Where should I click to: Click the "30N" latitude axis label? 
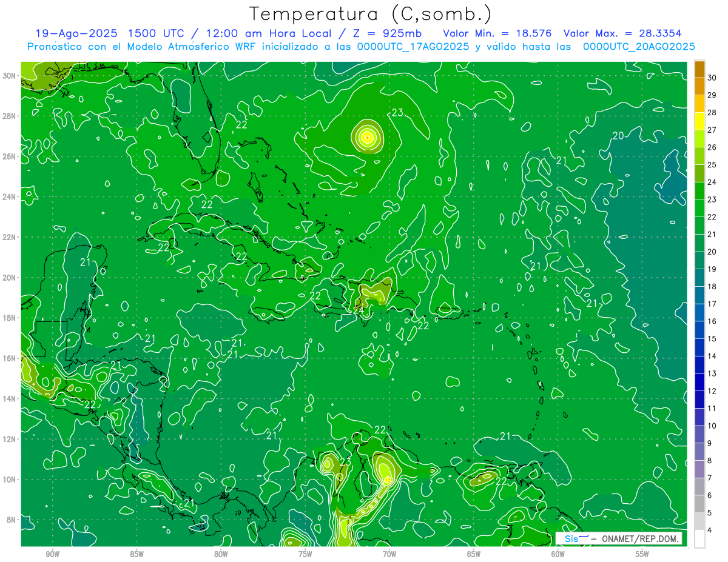tap(10, 76)
